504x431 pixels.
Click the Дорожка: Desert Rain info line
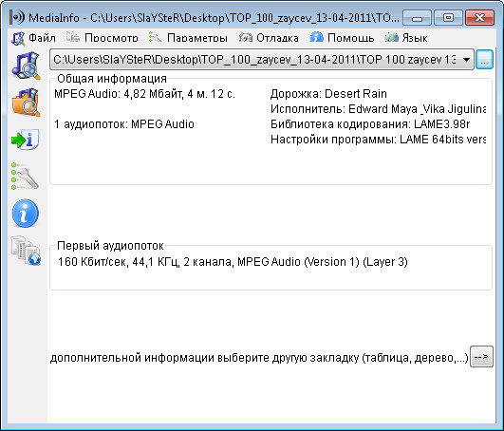click(328, 94)
